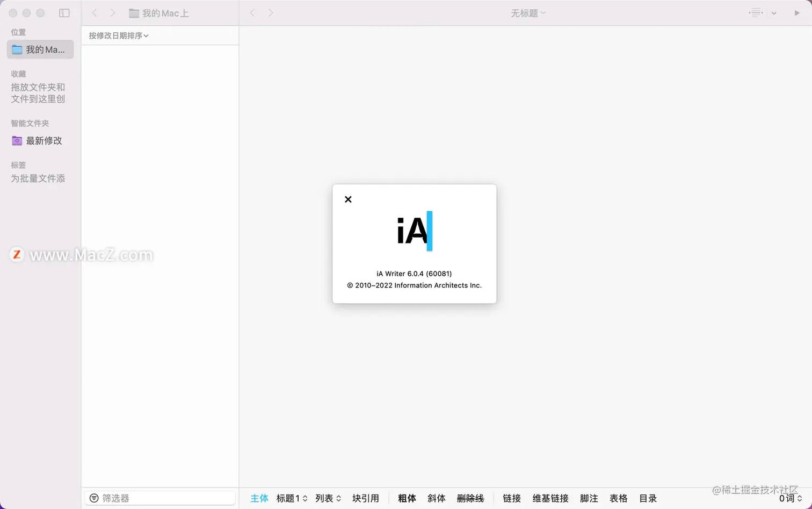Image resolution: width=812 pixels, height=509 pixels.
Task: Open the 按修改日期排序 sort dropdown
Action: click(119, 35)
